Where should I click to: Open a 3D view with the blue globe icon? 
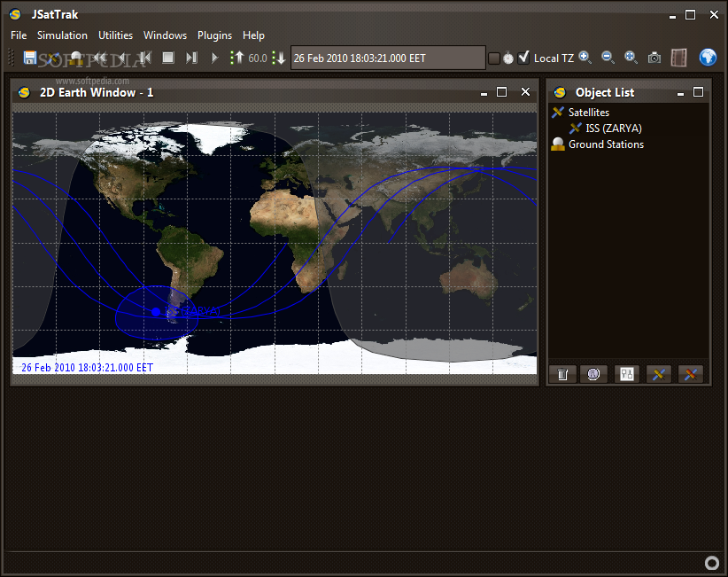[708, 58]
